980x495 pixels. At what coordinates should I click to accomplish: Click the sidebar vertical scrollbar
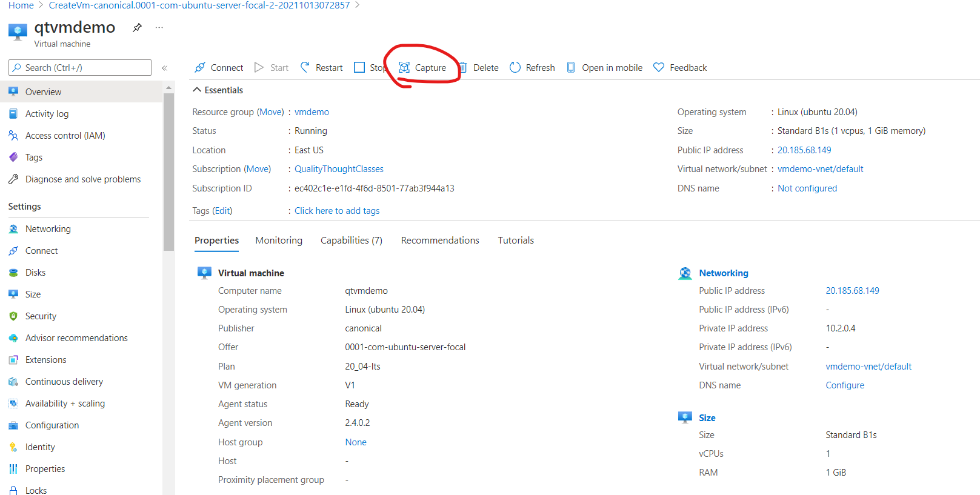click(168, 172)
